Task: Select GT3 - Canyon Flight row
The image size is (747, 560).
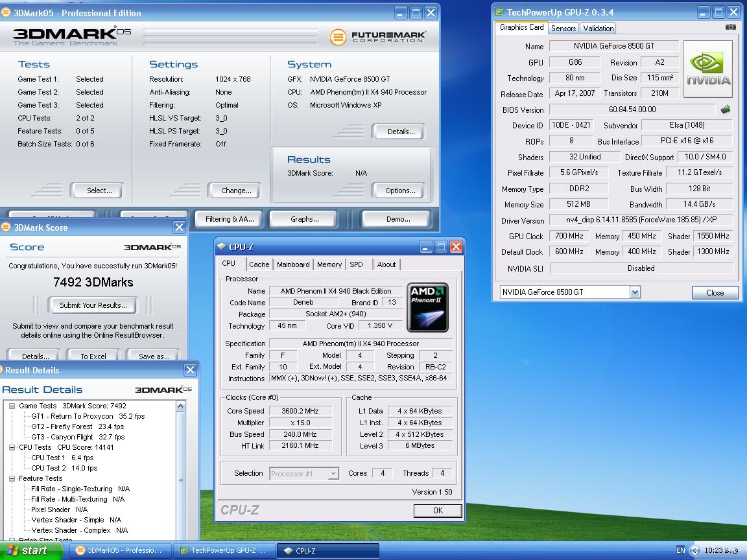Action: (x=78, y=437)
